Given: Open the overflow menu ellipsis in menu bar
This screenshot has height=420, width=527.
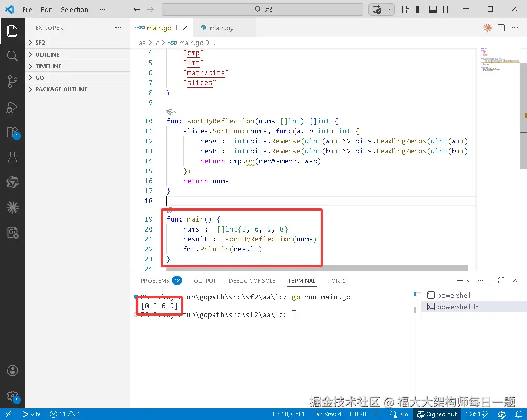Looking at the screenshot, I should pyautogui.click(x=102, y=10).
